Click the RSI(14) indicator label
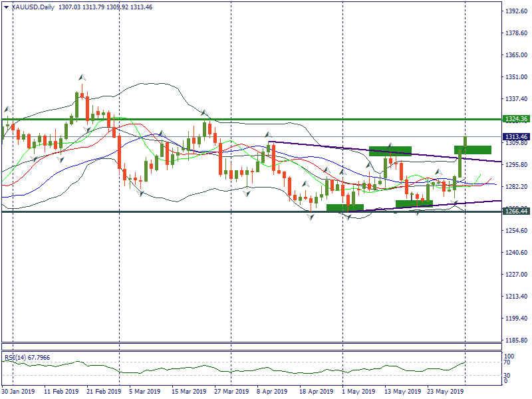The width and height of the screenshot is (532, 399). pos(17,358)
